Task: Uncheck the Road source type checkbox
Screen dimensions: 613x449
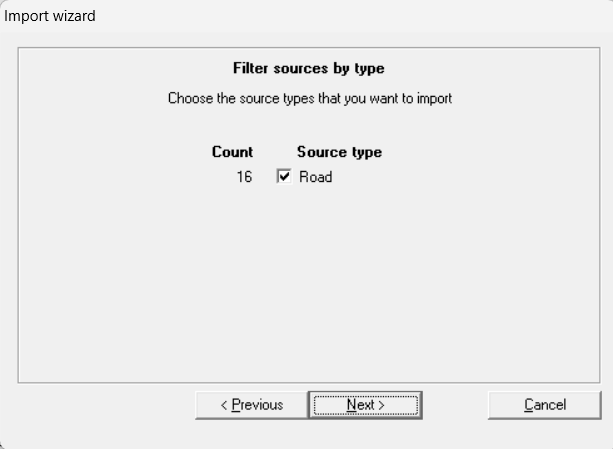Action: coord(284,177)
